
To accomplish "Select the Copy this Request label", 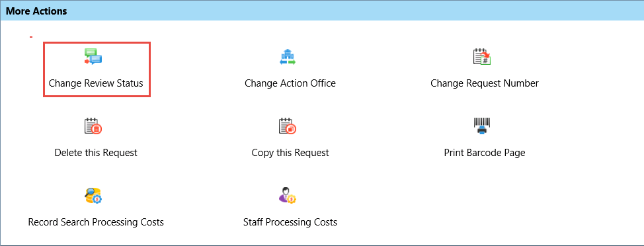I will [x=290, y=153].
